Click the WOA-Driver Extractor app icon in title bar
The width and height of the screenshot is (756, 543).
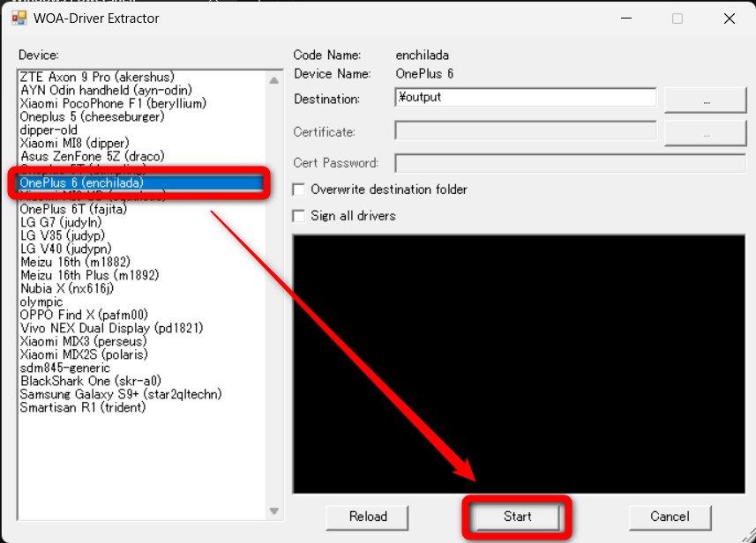[19, 19]
